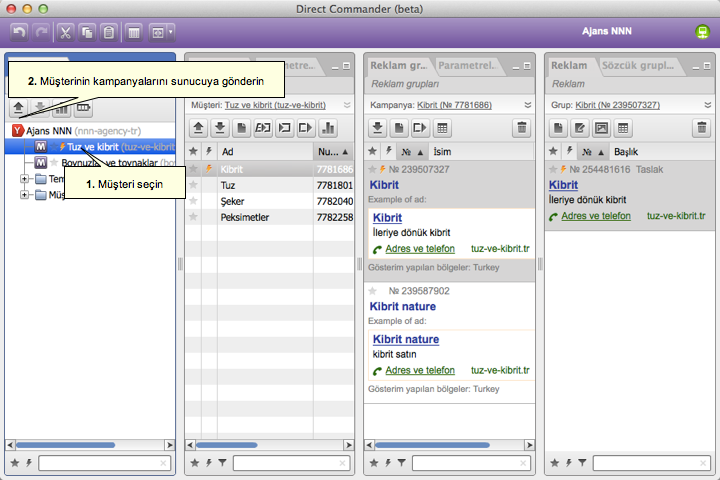Upload campaigns to server in campaigns panel
720x480 pixels.
(x=198, y=128)
